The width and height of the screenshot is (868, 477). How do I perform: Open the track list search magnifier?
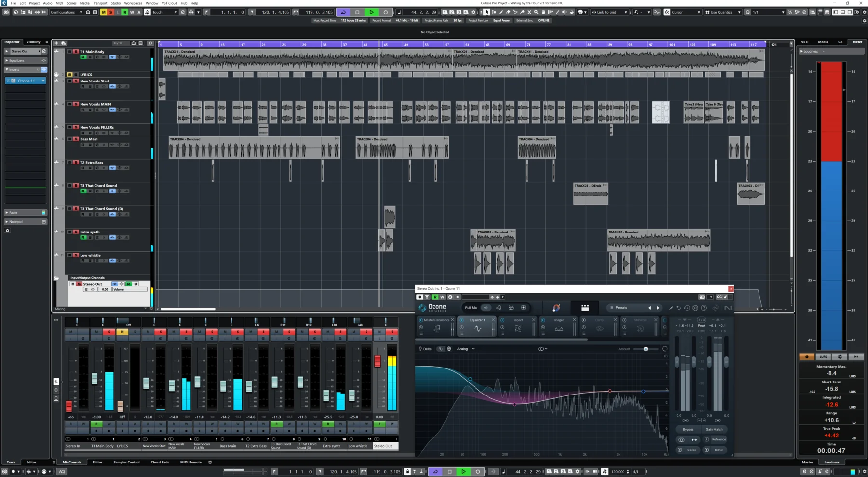[x=150, y=43]
